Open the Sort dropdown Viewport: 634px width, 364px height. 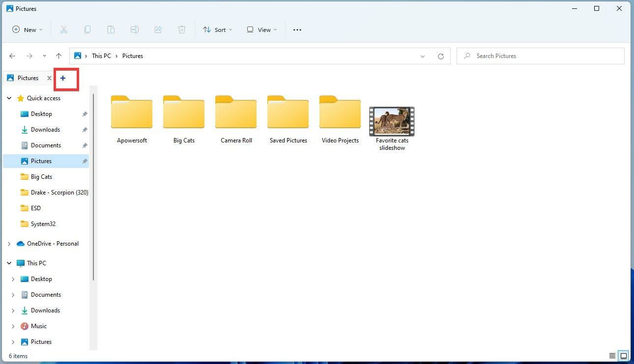pos(217,29)
